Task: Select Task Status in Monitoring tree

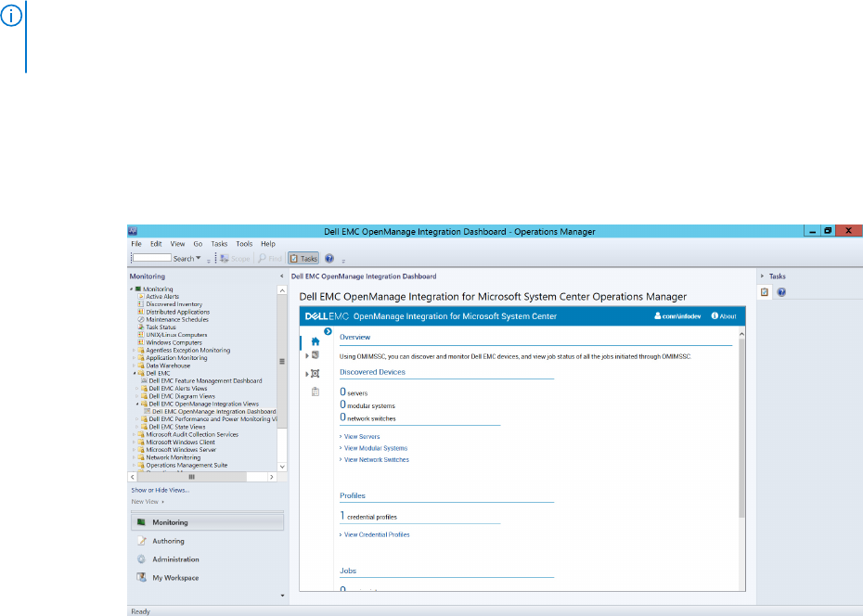Action: pos(161,327)
